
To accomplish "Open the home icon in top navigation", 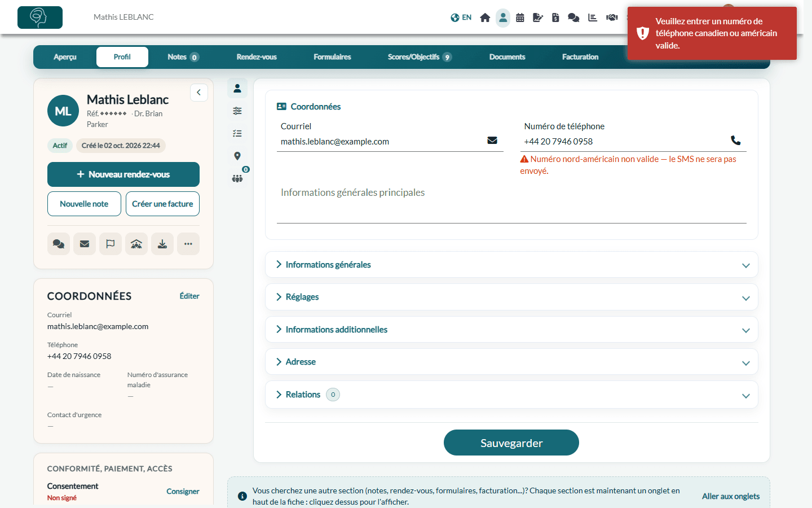I will click(x=485, y=17).
